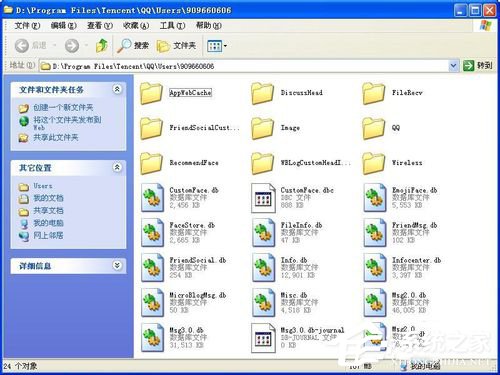Expand the address bar dropdown

coord(453,66)
